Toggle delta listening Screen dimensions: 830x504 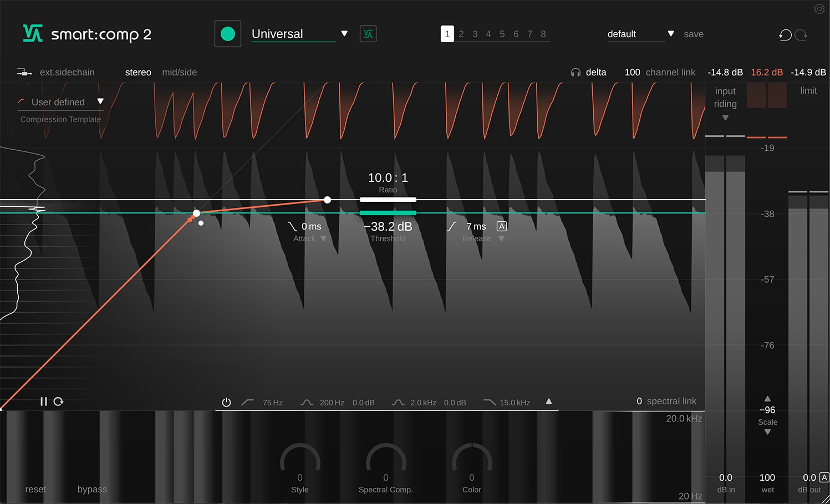point(596,72)
